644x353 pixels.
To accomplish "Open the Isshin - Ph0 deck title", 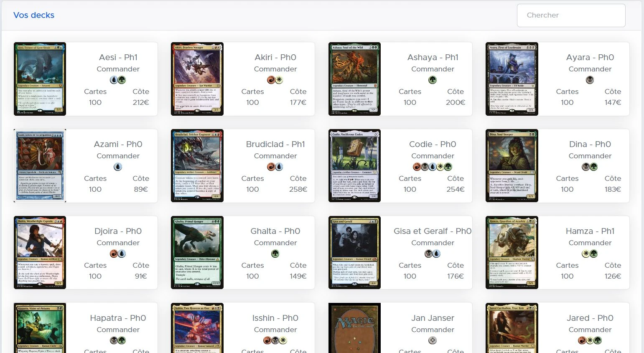I will click(275, 318).
